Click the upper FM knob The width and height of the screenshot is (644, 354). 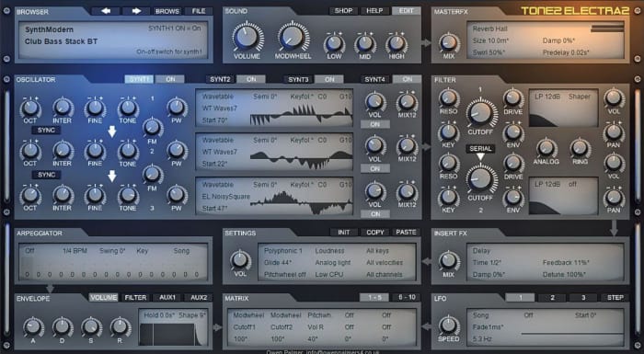[152, 128]
